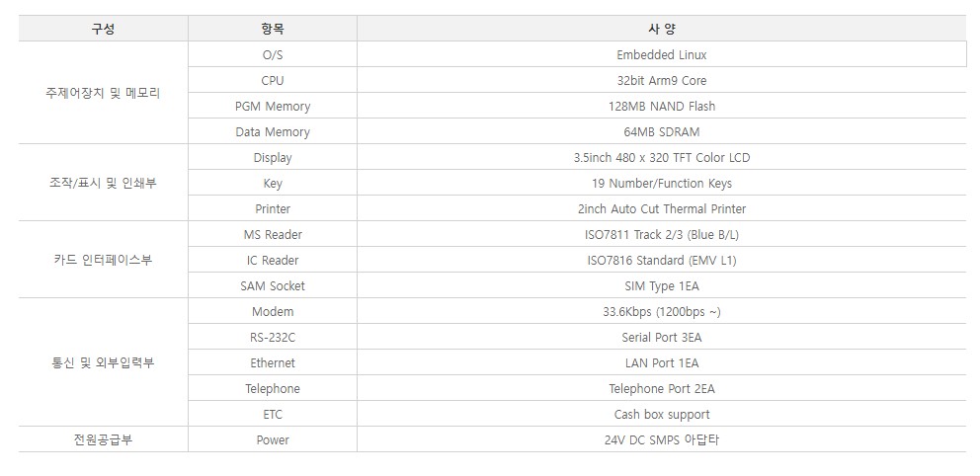This screenshot has width=980, height=476.
Task: Select the 128MB NAND Flash specification
Action: [x=661, y=106]
